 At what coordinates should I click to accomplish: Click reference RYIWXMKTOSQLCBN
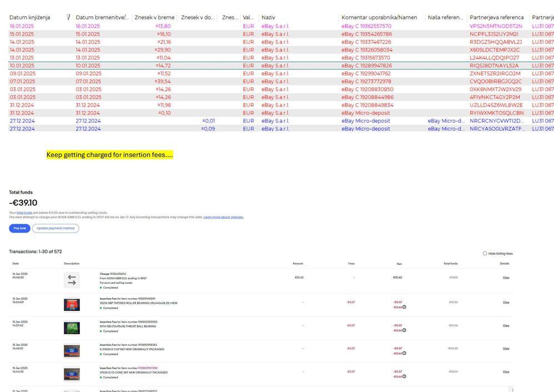pyautogui.click(x=496, y=113)
